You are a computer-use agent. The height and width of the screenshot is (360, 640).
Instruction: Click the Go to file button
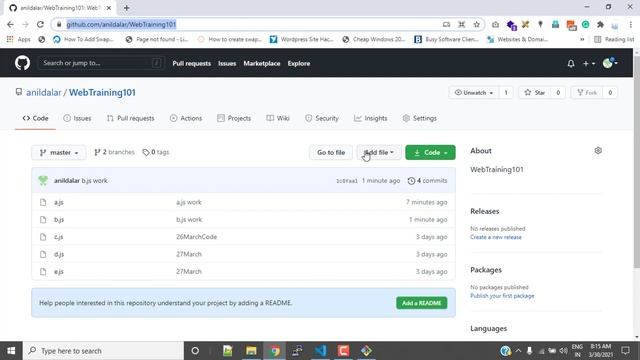(x=331, y=153)
